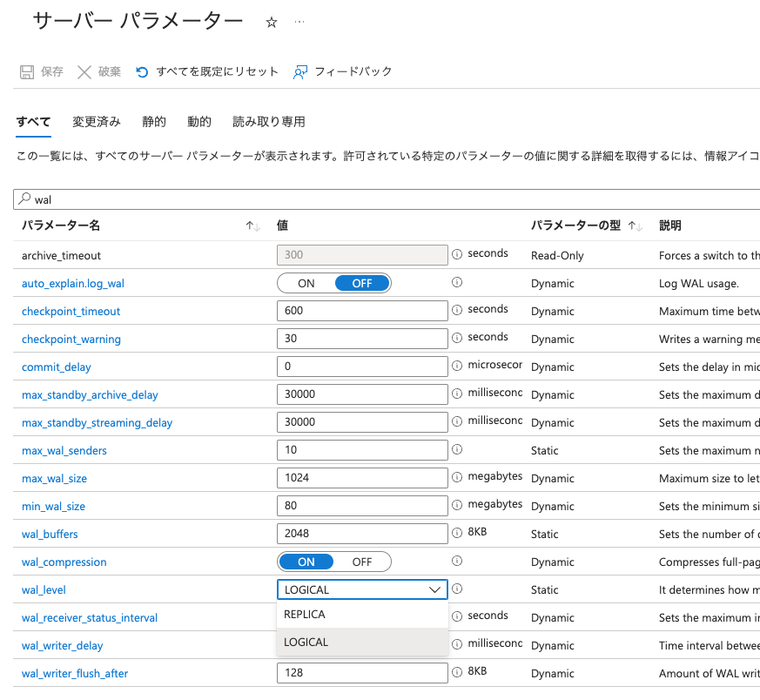Image resolution: width=760 pixels, height=700 pixels.
Task: Open the auto_explain.log_wal parameter link
Action: (73, 284)
